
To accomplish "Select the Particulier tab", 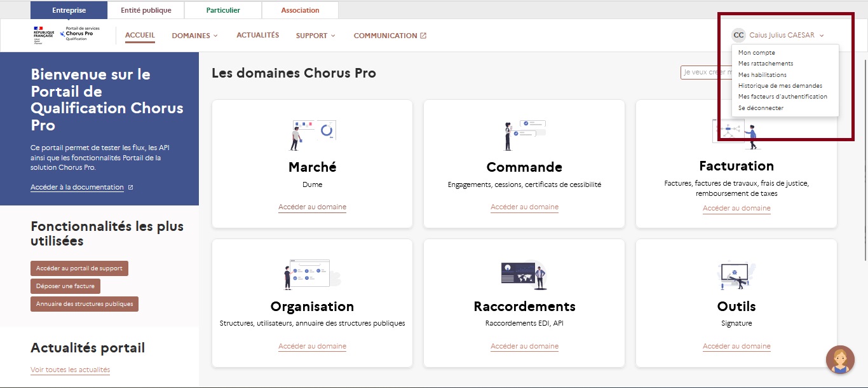I will coord(222,10).
